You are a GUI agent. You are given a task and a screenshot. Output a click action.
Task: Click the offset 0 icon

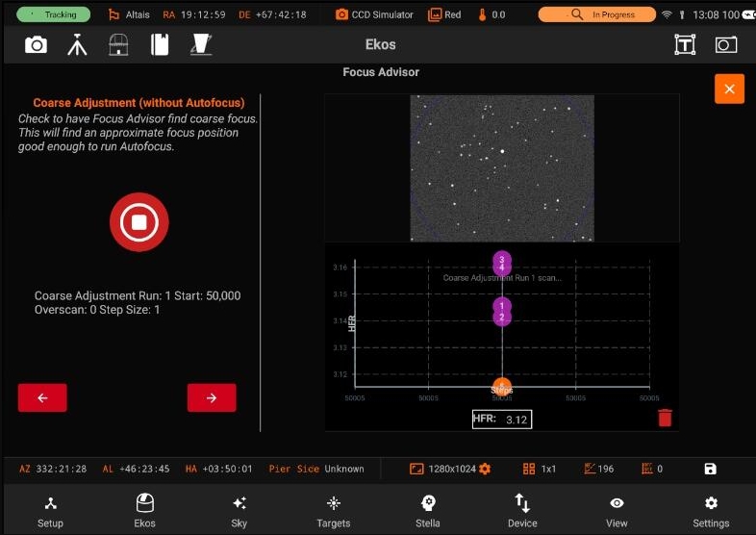(647, 469)
